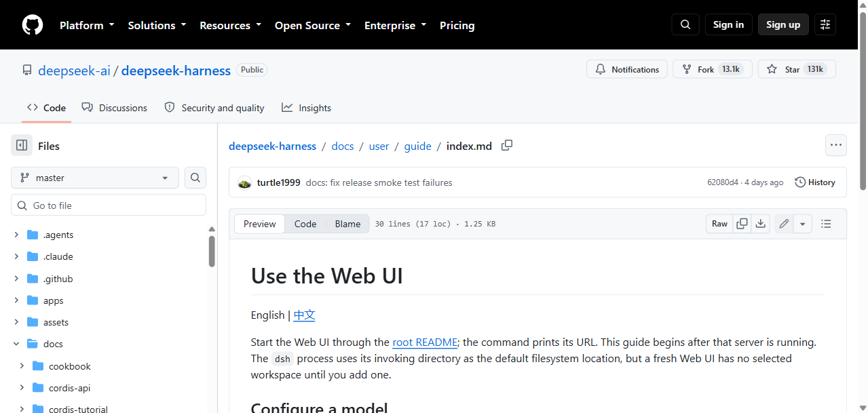Screen dimensions: 868x413
Task: Download the raw file icon
Action: pyautogui.click(x=761, y=224)
